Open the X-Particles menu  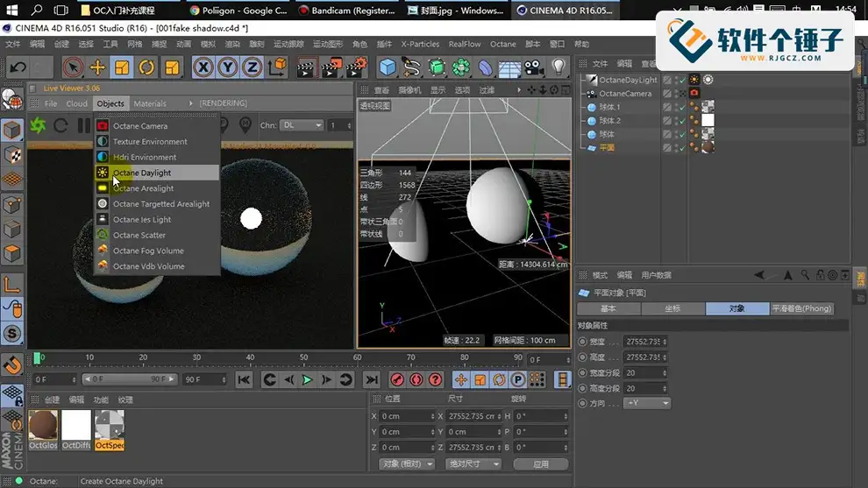pyautogui.click(x=420, y=45)
